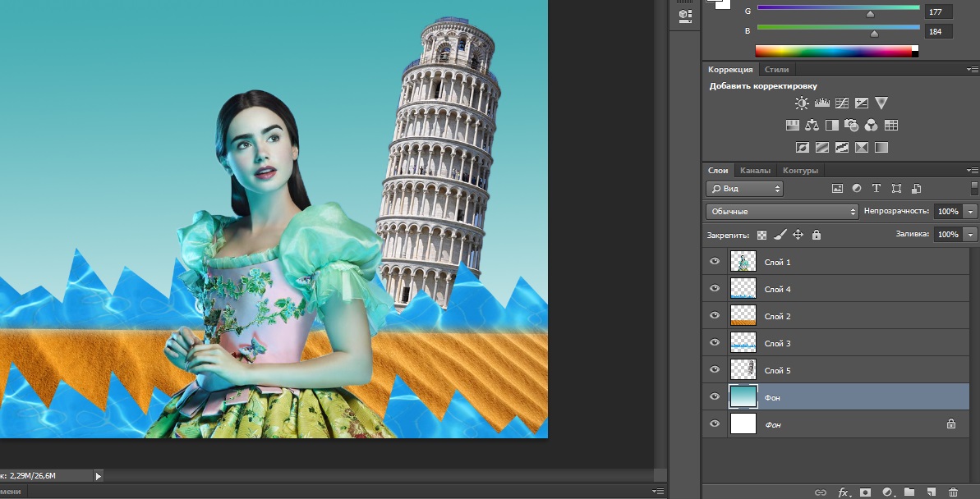Add a Color Lookup adjustment (grid icon)
The width and height of the screenshot is (980, 499).
pos(891,125)
